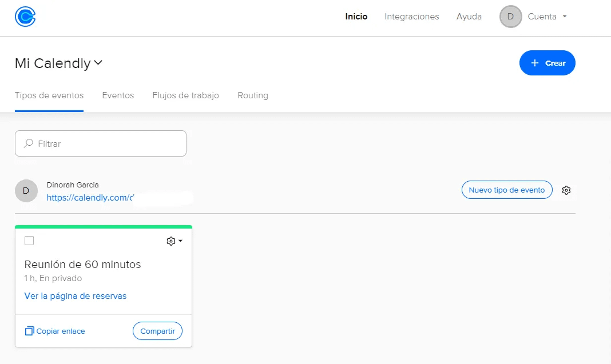This screenshot has height=364, width=611.
Task: Select the Tipos de eventos tab
Action: (49, 95)
